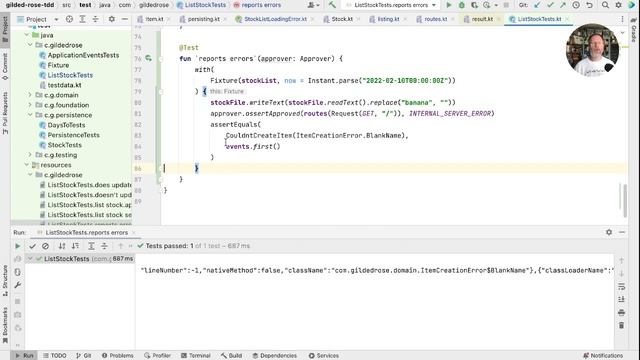Click Select Opened File target icon in Project panel
This screenshot has height=360, width=640.
coord(69,19)
